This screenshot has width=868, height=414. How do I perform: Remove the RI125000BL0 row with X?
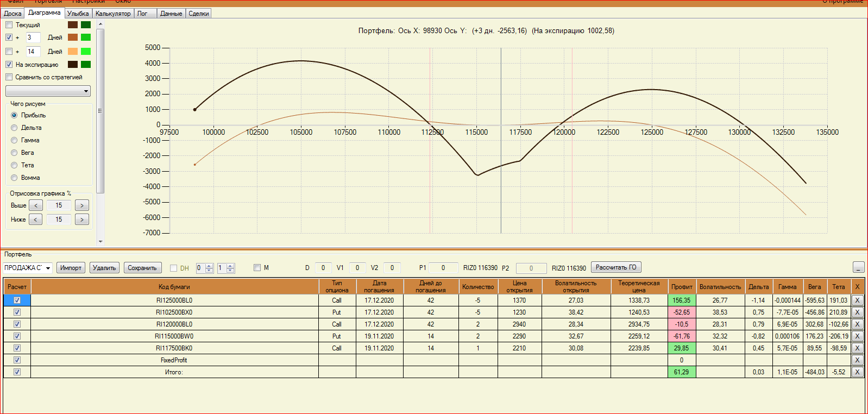(858, 300)
